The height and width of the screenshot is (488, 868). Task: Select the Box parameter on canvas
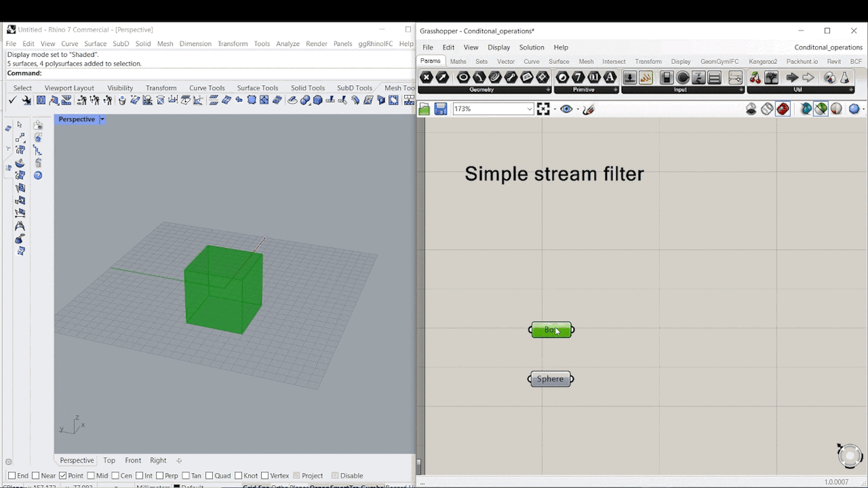click(x=551, y=330)
